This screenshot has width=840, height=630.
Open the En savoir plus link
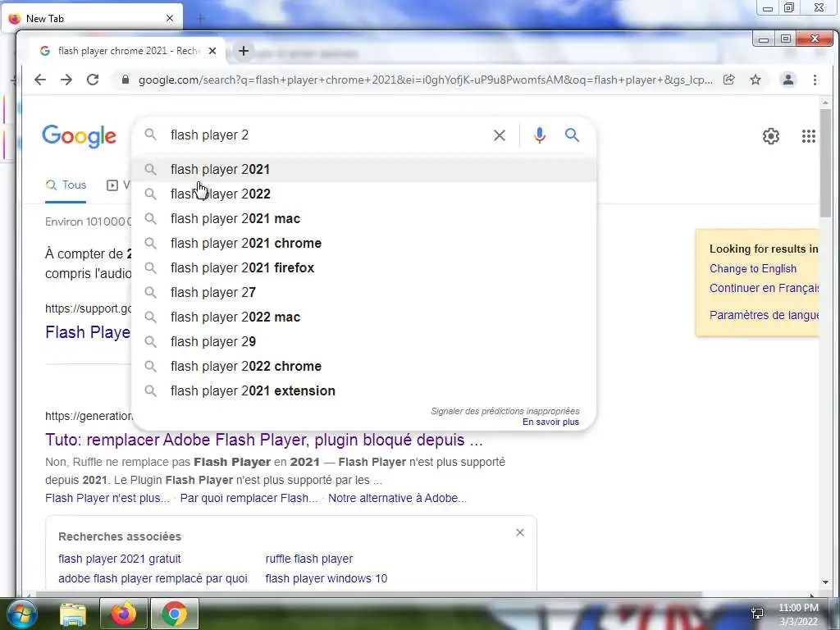point(550,422)
